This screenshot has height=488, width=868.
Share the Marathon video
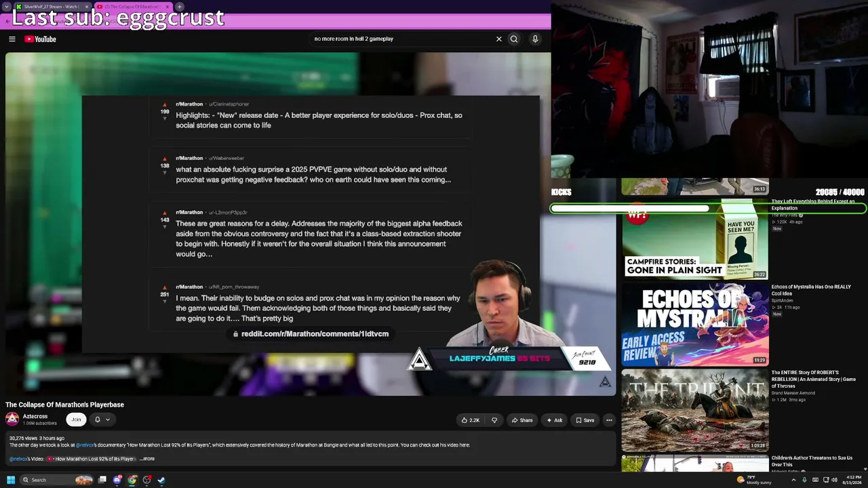pyautogui.click(x=521, y=420)
